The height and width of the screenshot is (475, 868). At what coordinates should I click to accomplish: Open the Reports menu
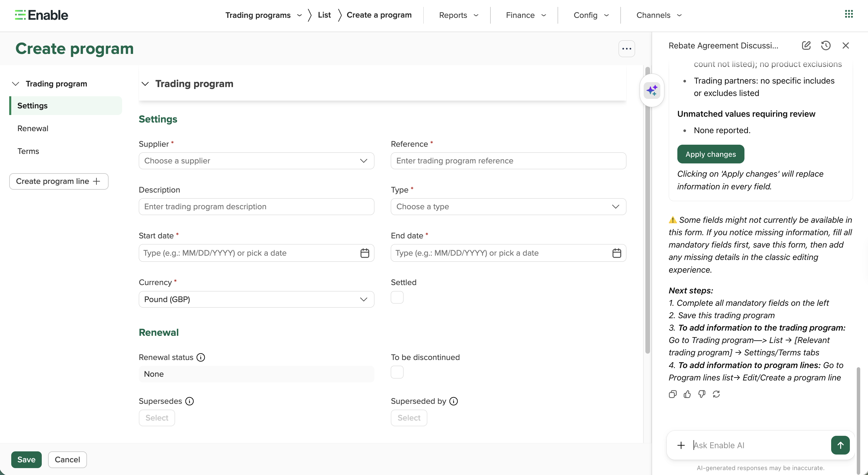pyautogui.click(x=458, y=15)
